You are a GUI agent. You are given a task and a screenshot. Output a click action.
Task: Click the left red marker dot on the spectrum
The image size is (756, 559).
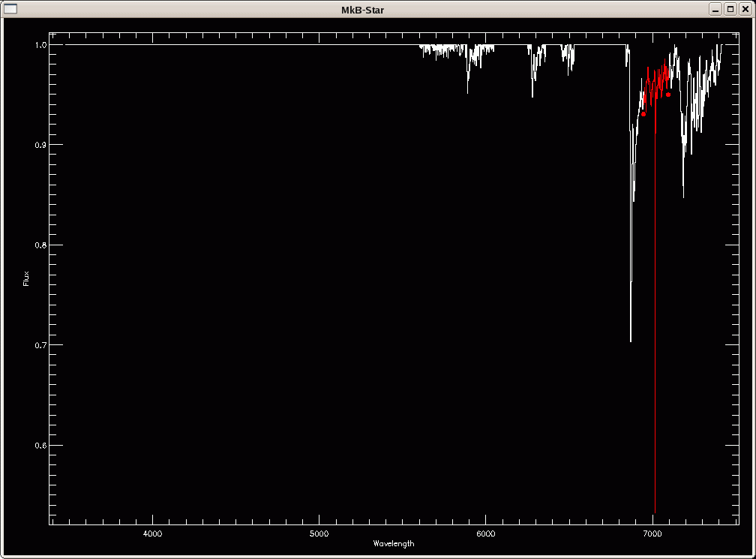pos(643,114)
